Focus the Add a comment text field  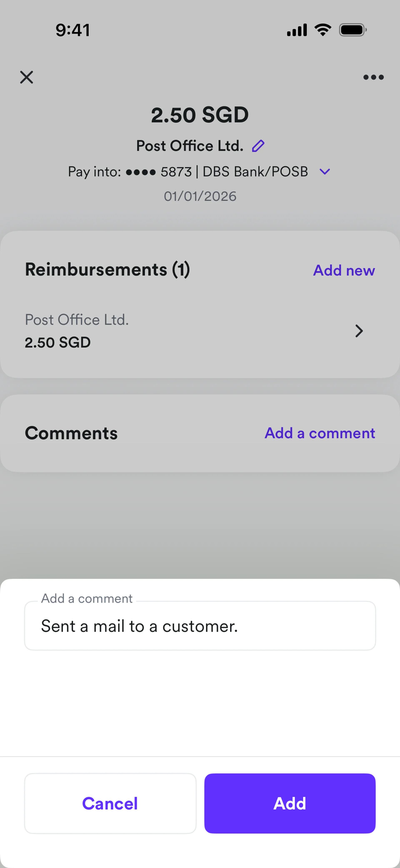200,626
